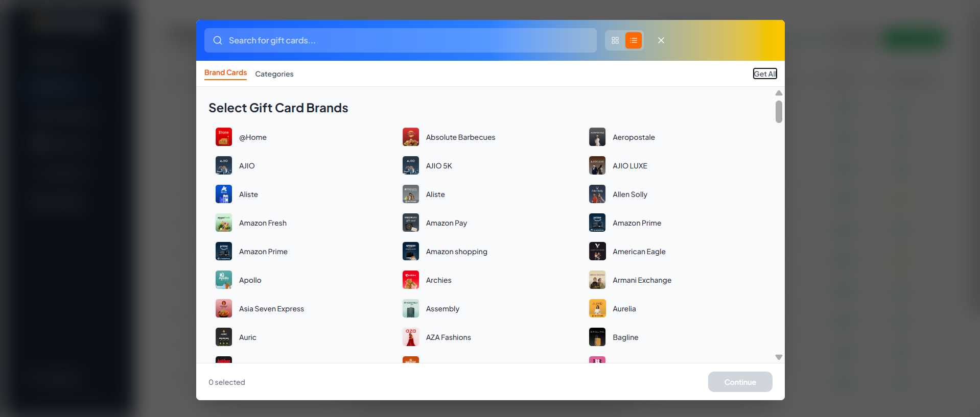The height and width of the screenshot is (417, 980).
Task: Choose the 'Armani Exchange' label
Action: 642,280
